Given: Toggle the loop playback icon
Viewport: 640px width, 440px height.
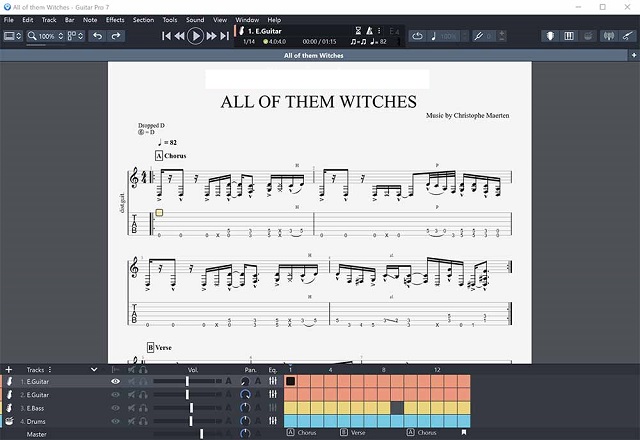Looking at the screenshot, I should (417, 36).
